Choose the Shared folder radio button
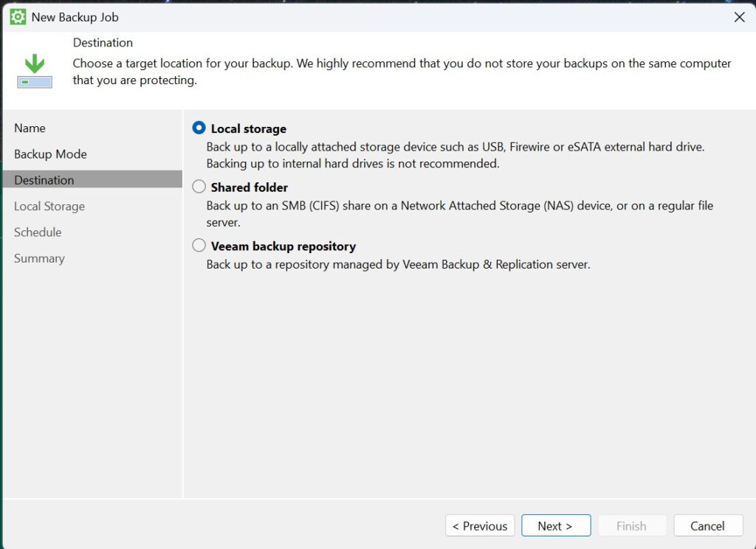This screenshot has height=549, width=756. pos(199,187)
